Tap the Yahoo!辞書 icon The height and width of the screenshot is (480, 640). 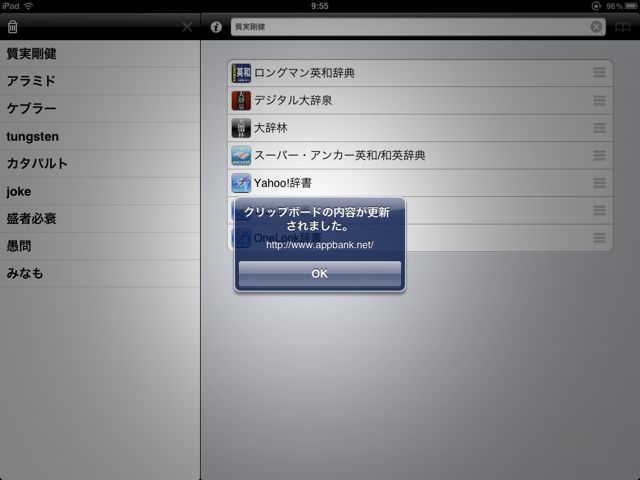[x=241, y=183]
